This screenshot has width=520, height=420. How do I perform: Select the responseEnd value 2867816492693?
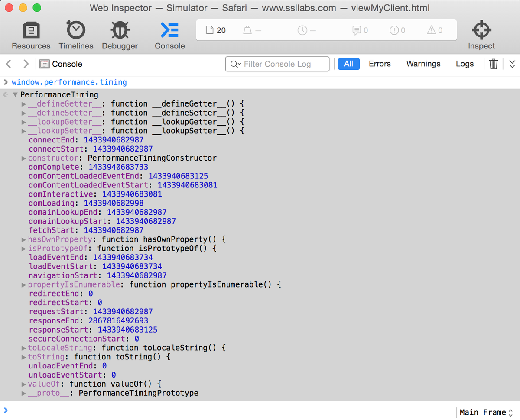[118, 321]
